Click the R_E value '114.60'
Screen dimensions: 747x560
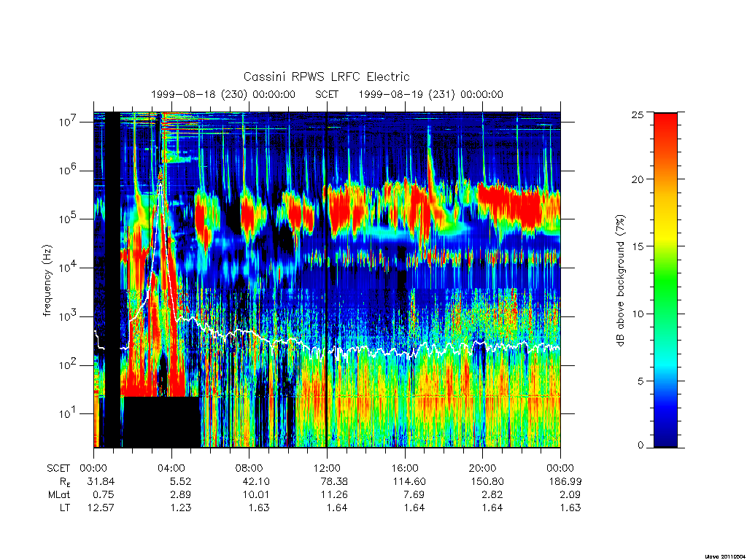point(409,481)
